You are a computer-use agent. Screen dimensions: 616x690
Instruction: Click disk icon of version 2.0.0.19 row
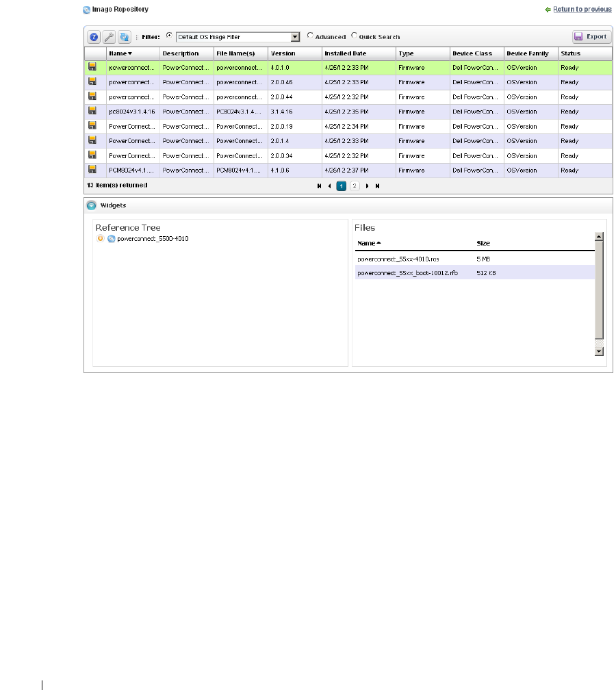92,125
